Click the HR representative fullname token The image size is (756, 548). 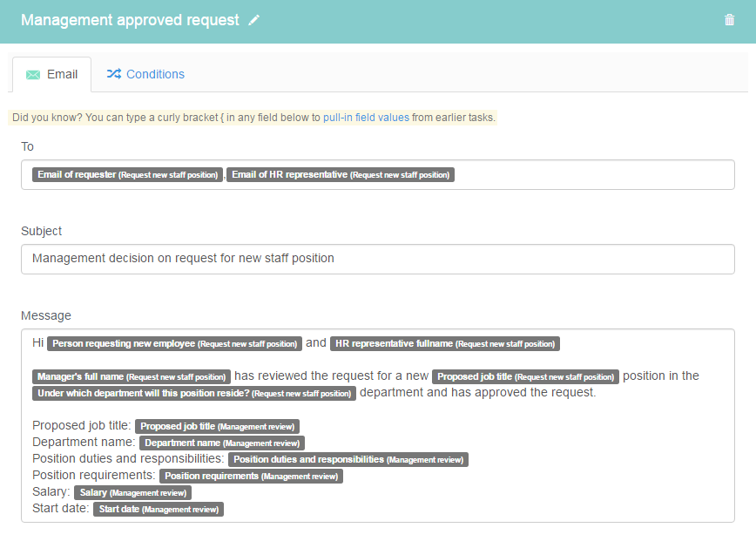click(444, 343)
